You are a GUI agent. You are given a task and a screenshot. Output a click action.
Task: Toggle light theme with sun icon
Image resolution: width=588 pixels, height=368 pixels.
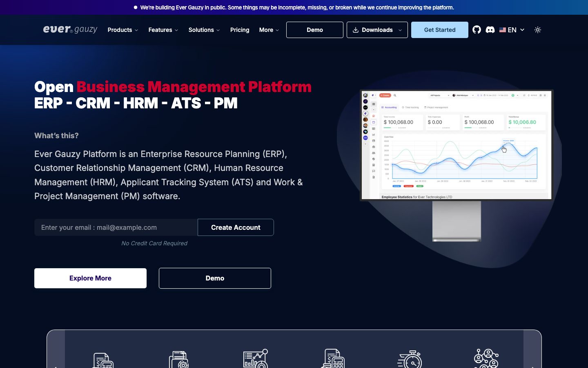click(538, 30)
